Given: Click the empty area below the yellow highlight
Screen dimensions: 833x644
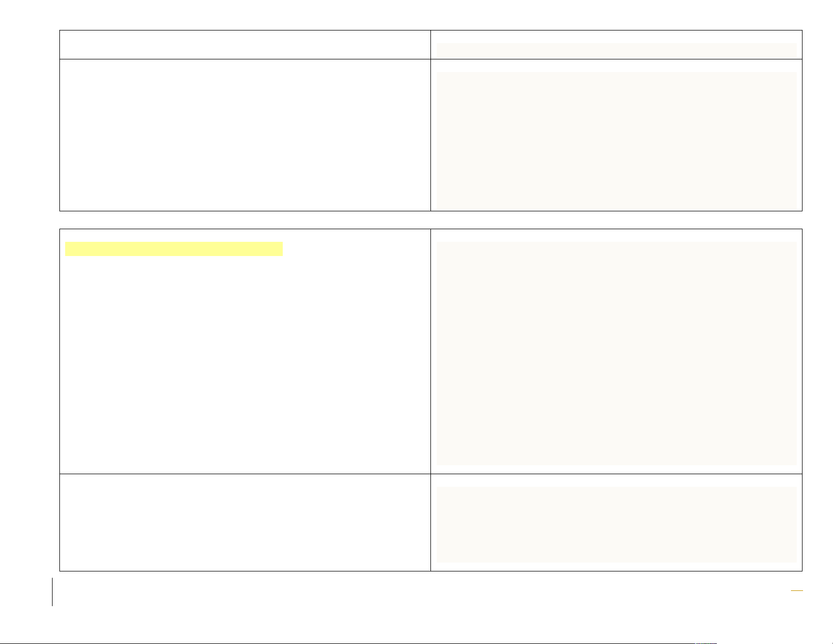Looking at the screenshot, I should [245, 363].
